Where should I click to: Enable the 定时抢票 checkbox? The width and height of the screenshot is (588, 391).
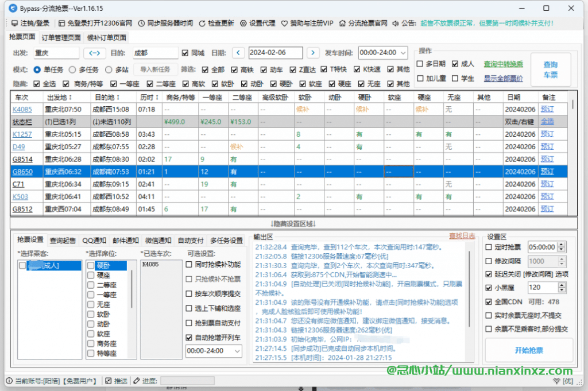point(489,247)
